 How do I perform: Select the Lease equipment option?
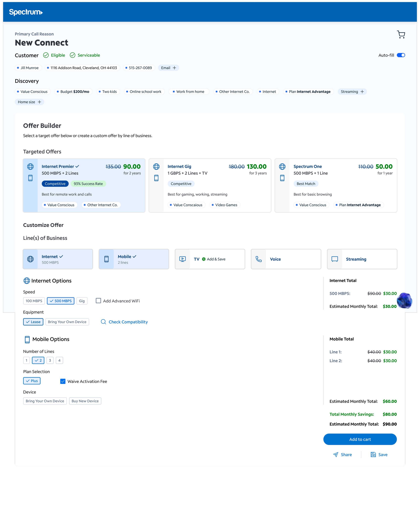click(x=33, y=322)
